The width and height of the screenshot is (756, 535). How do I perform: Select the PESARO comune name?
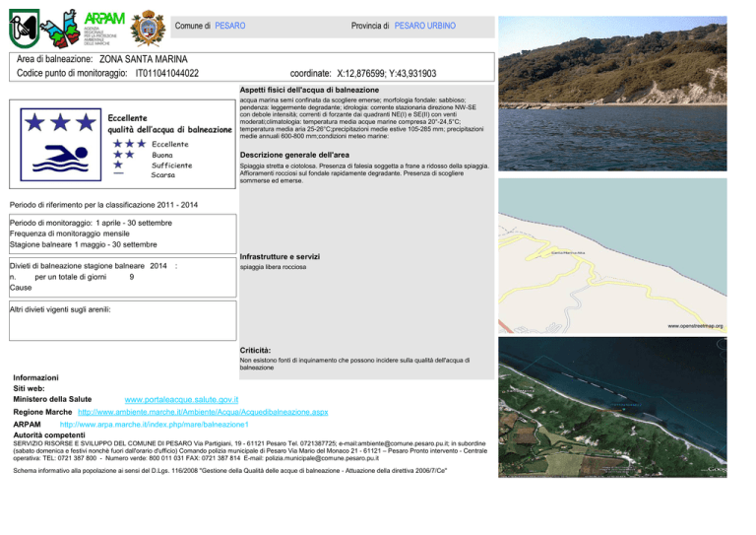tap(230, 24)
